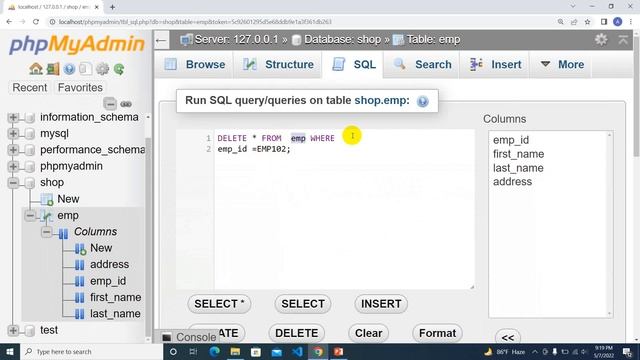Screen dimensions: 640x360
Task: Open the Insert tab
Action: pos(495,64)
